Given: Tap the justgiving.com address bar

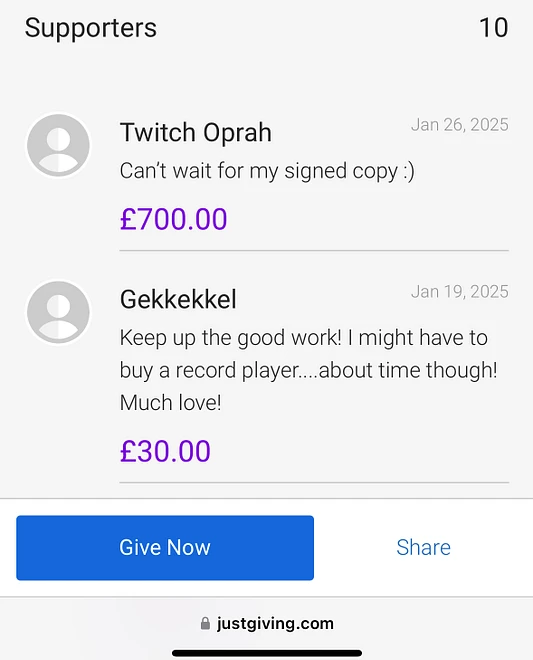Looking at the screenshot, I should coord(267,623).
